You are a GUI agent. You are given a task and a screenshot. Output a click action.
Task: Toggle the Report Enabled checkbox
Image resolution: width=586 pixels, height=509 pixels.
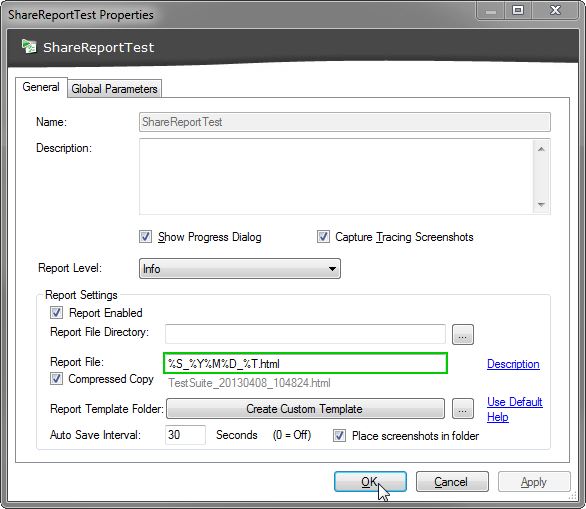point(56,312)
